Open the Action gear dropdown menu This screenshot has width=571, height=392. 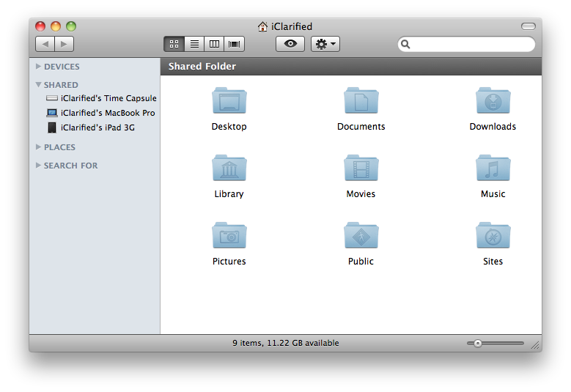point(325,44)
